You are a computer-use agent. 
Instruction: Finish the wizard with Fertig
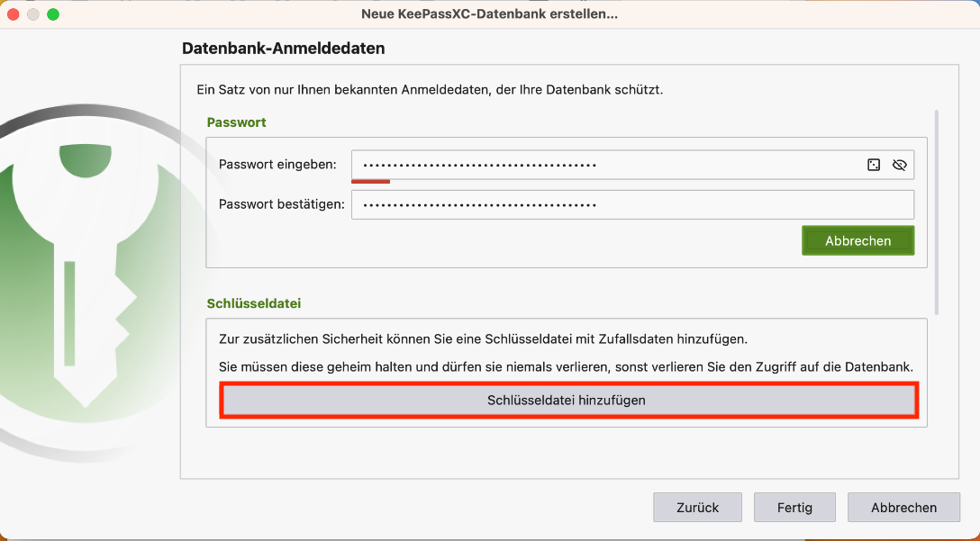794,508
